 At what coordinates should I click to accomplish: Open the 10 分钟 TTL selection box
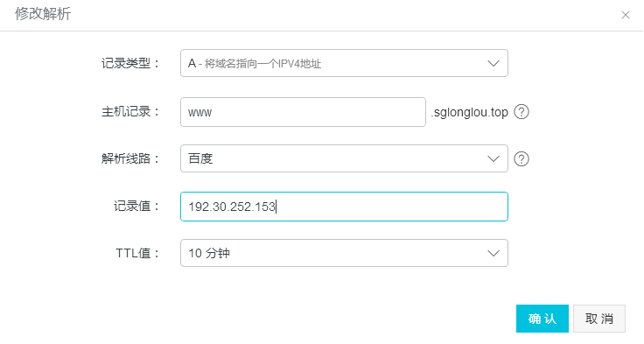click(x=344, y=253)
